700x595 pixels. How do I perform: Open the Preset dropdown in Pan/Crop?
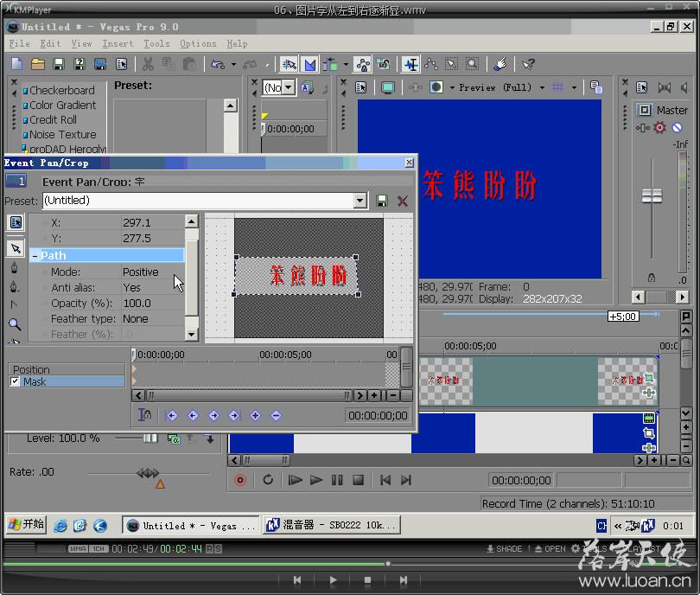point(360,201)
